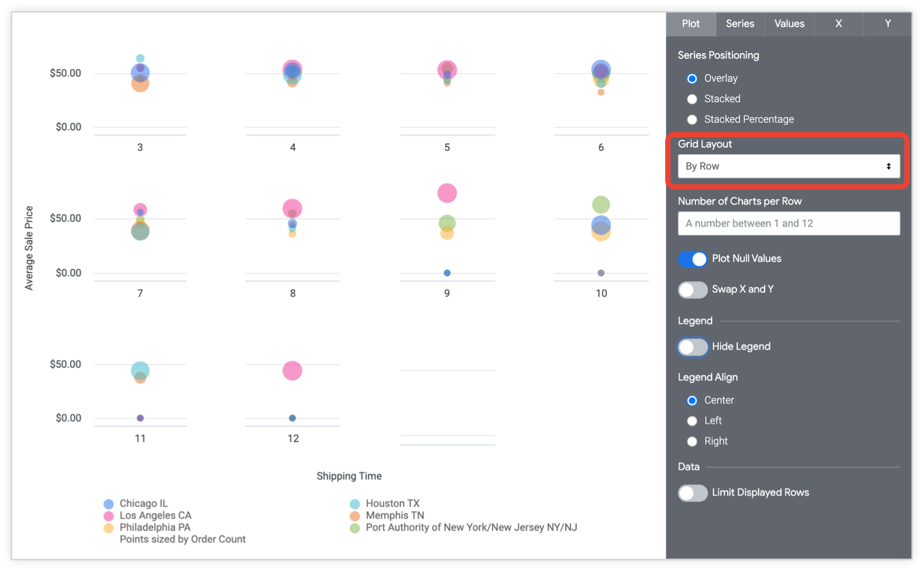Enable the Swap X and Y toggle
Viewport: 924px width, 571px height.
[x=693, y=289]
